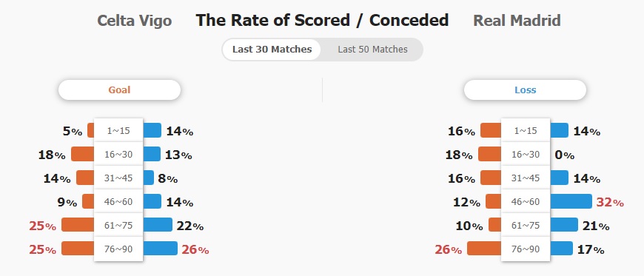This screenshot has width=644, height=276.
Task: Click the blue 22% bar in Goal chart
Action: (x=158, y=225)
